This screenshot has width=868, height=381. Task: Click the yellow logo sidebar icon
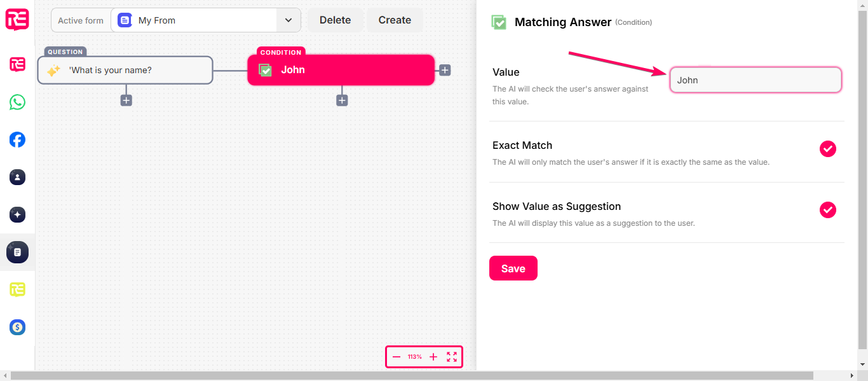click(17, 289)
